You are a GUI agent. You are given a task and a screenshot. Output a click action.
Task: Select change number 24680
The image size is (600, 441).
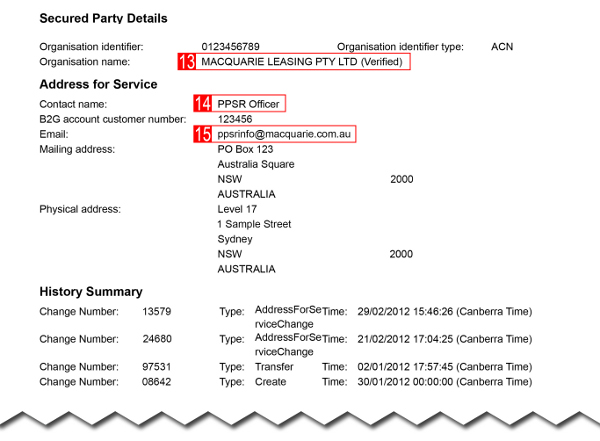tap(157, 339)
